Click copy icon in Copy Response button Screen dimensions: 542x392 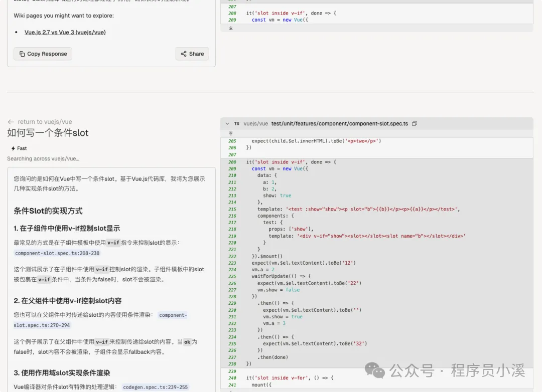pyautogui.click(x=22, y=54)
